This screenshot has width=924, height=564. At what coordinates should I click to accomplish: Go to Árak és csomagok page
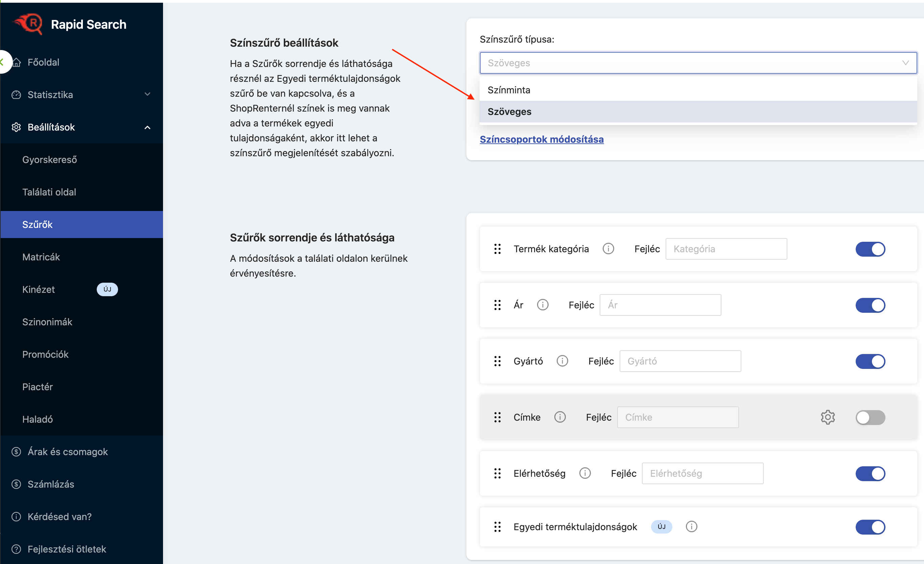pyautogui.click(x=68, y=451)
